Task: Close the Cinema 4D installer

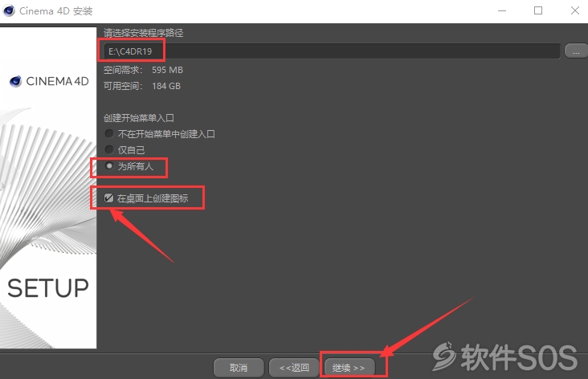Action: (574, 11)
